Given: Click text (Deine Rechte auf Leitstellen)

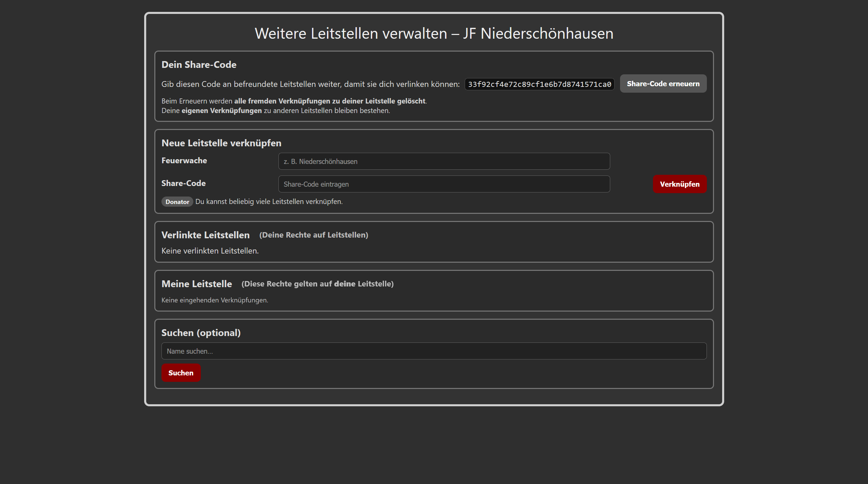Looking at the screenshot, I should [x=314, y=235].
